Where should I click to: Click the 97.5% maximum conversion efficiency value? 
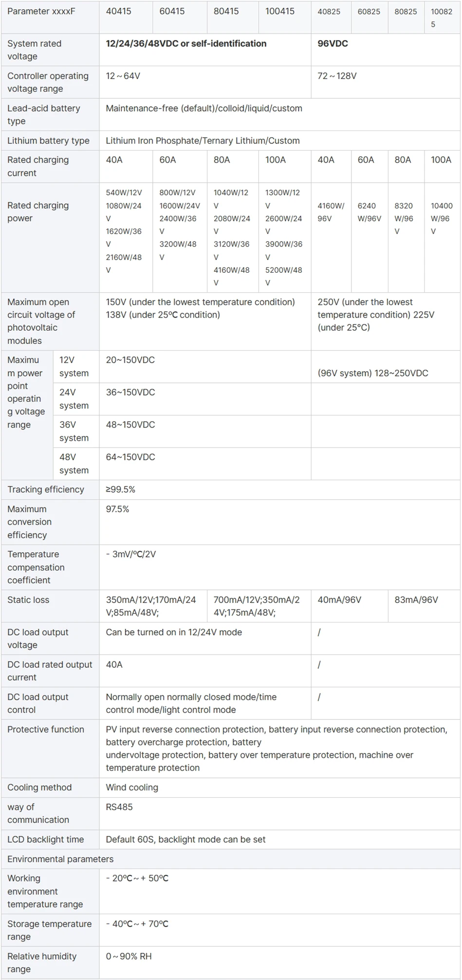[x=118, y=509]
